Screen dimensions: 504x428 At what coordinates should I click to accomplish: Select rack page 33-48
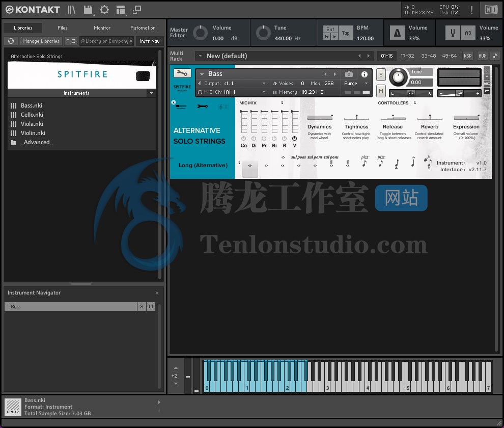point(429,56)
